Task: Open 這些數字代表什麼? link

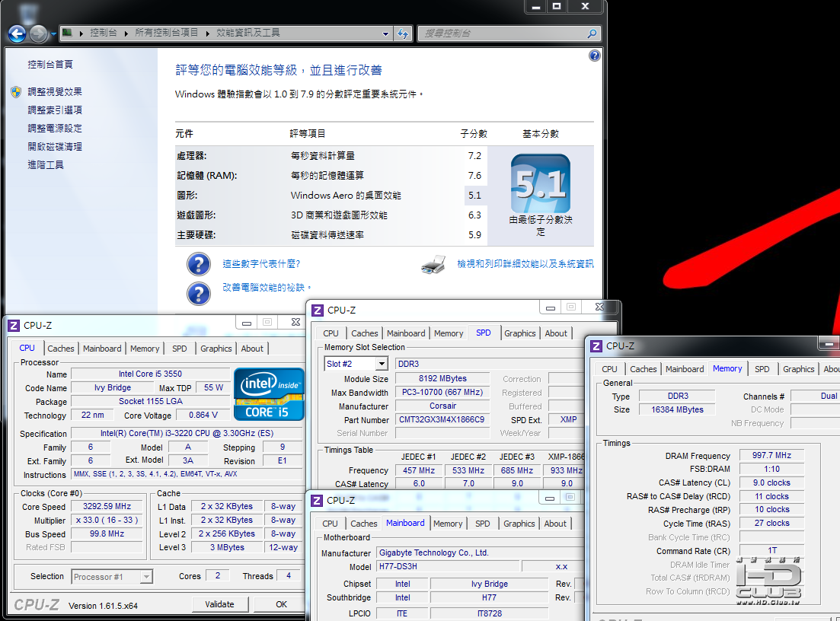Action: (261, 264)
